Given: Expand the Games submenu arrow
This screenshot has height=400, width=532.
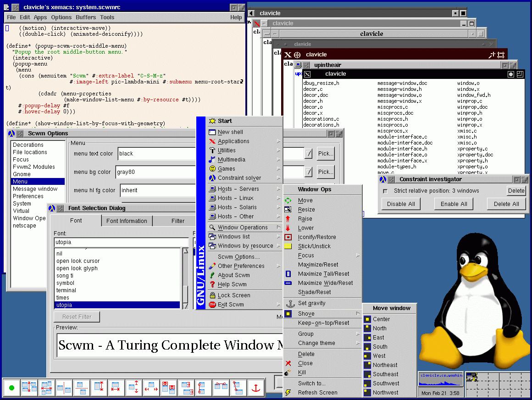Looking at the screenshot, I should (x=278, y=169).
